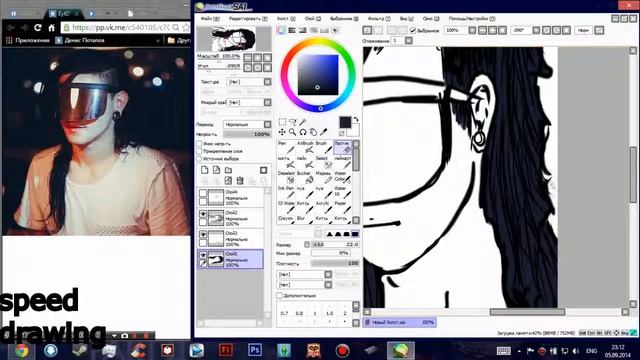Open the Холст menu
The image size is (640, 360).
(x=286, y=19)
